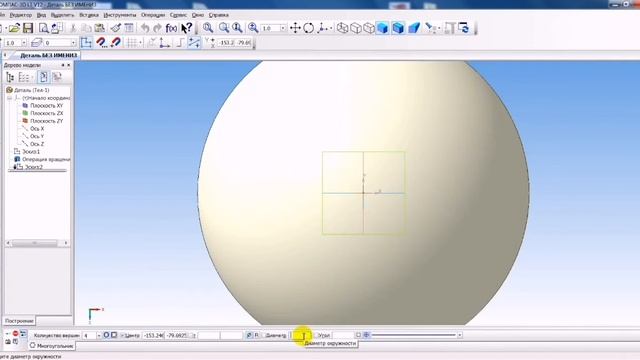Screen dimensions: 640x360
Task: Click the red stop command button
Action: [16, 333]
